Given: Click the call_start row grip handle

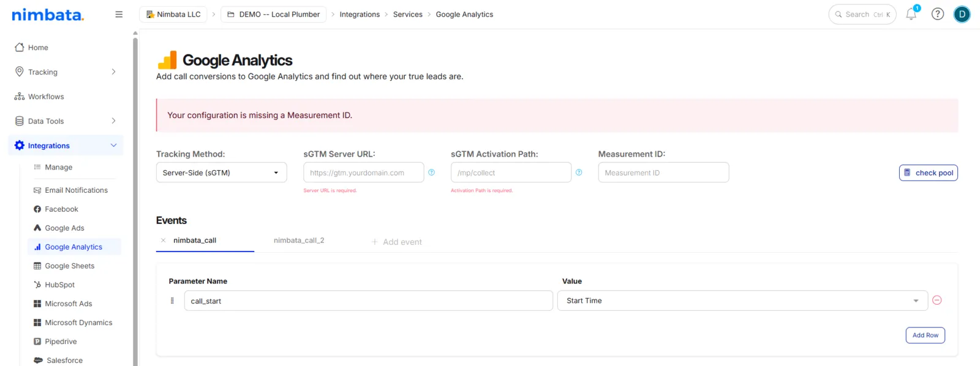Looking at the screenshot, I should 172,301.
